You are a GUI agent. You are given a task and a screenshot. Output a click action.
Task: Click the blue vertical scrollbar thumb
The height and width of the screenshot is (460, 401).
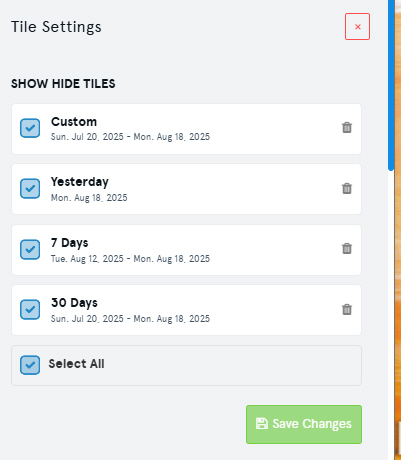[391, 85]
